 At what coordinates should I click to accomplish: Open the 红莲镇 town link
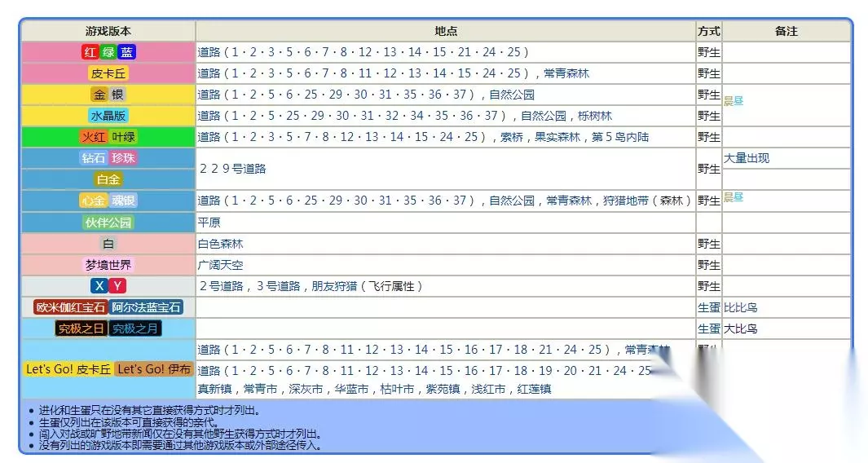tap(534, 389)
